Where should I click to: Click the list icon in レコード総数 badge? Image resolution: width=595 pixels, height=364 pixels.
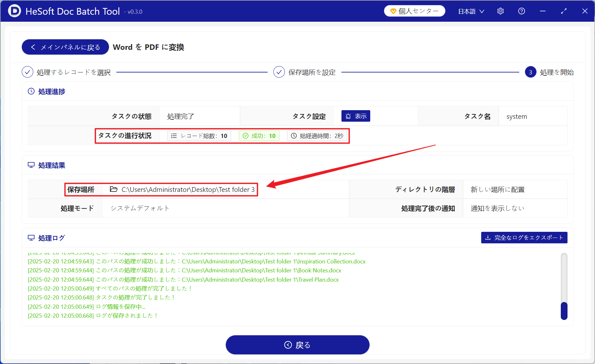(x=174, y=136)
